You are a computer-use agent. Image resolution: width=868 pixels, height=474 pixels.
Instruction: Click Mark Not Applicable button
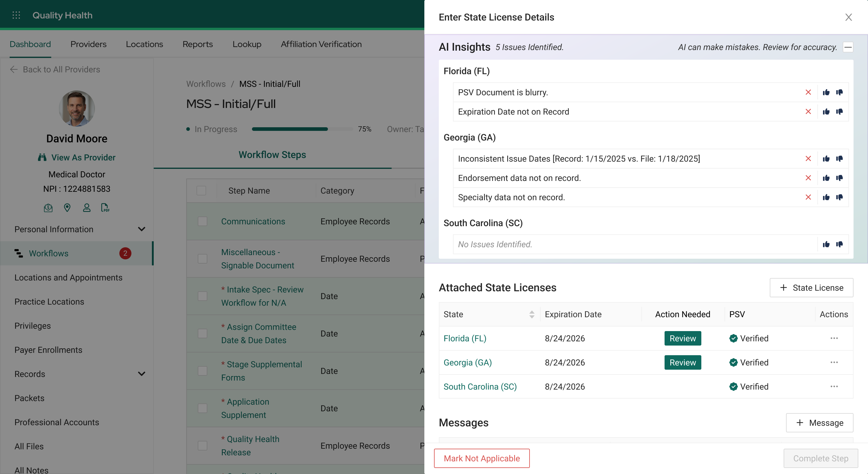482,458
